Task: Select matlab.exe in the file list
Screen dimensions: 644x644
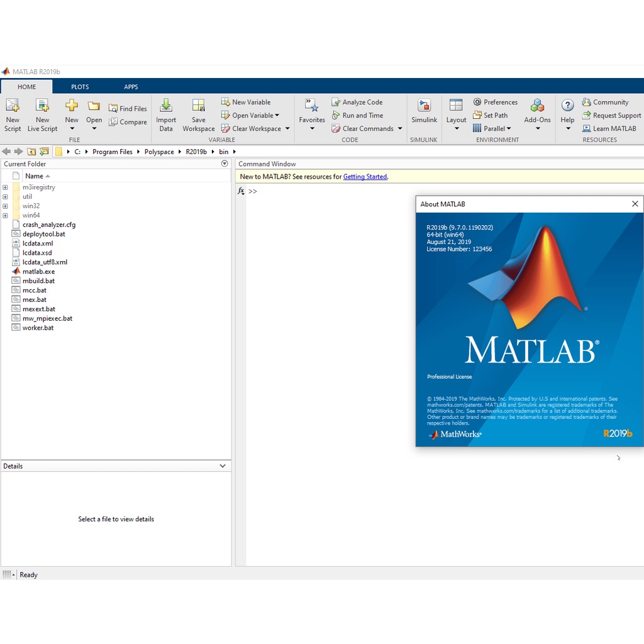Action: (38, 272)
